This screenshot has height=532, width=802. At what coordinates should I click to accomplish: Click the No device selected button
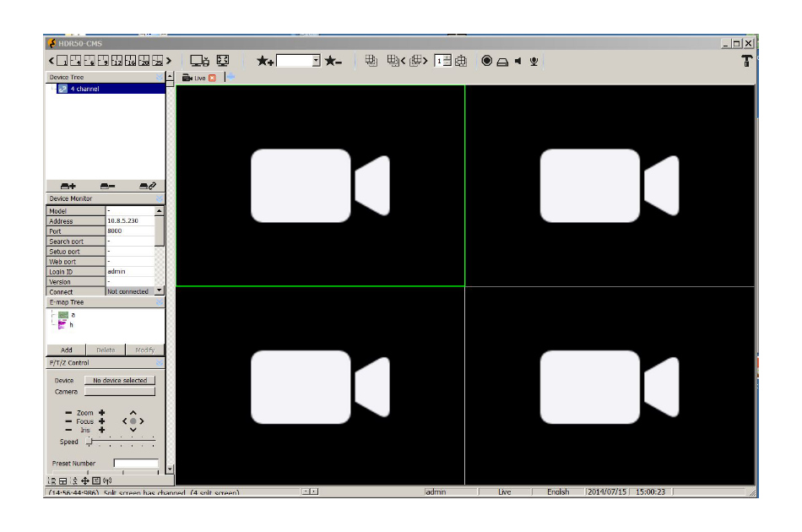[120, 381]
